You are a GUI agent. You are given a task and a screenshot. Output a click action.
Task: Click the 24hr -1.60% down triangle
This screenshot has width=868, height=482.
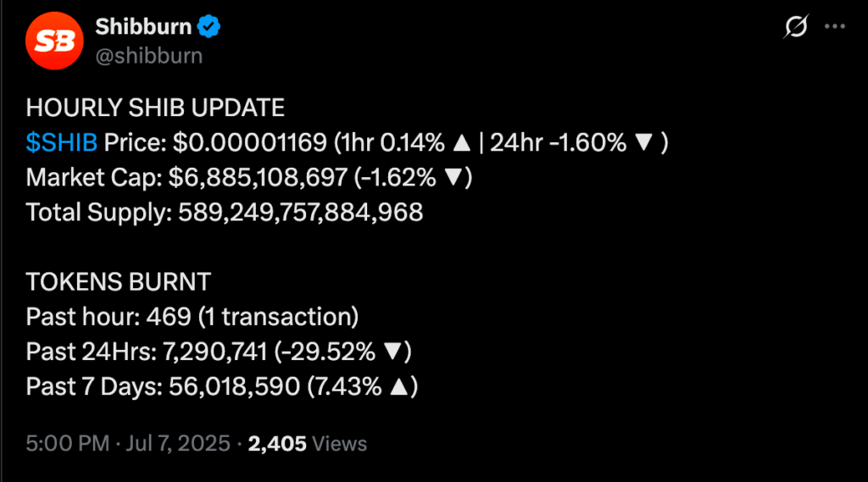coord(644,143)
